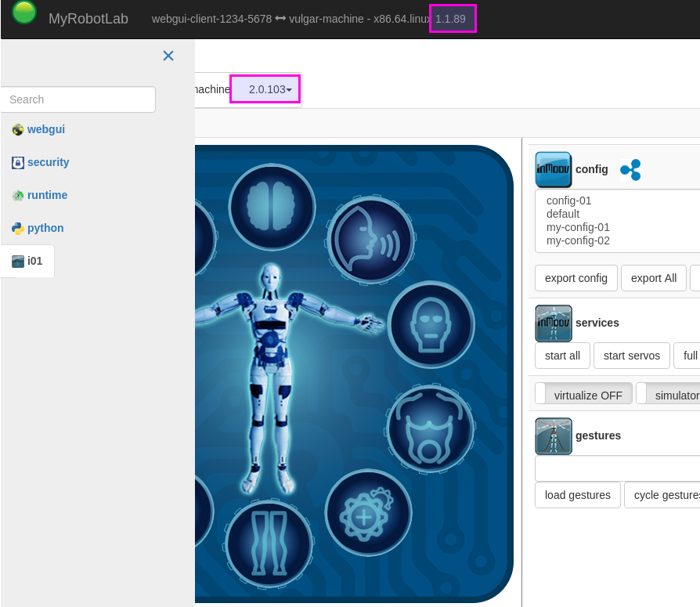700x607 pixels.
Task: Select config-01 in the config list
Action: click(x=568, y=201)
